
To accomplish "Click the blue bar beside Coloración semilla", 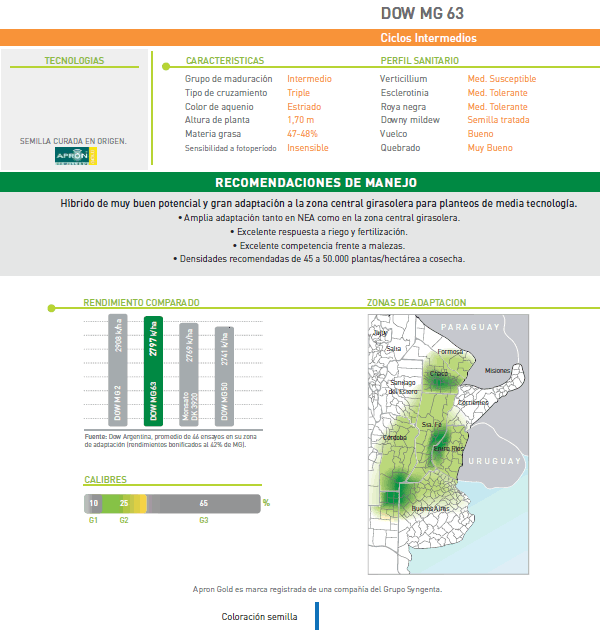I will coord(316,616).
